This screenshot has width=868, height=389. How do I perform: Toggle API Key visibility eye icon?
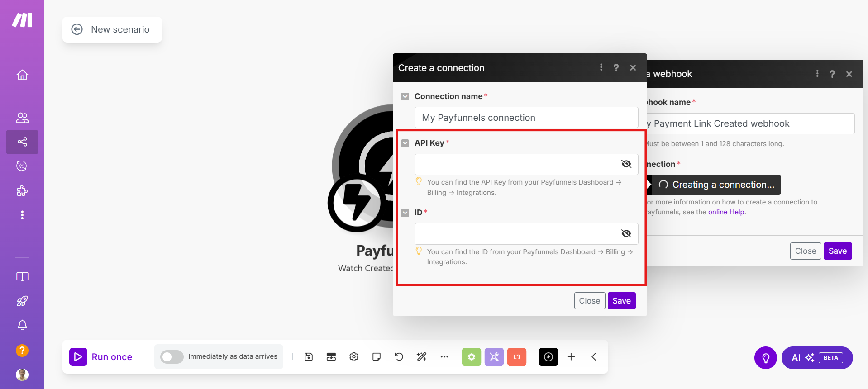click(x=626, y=164)
